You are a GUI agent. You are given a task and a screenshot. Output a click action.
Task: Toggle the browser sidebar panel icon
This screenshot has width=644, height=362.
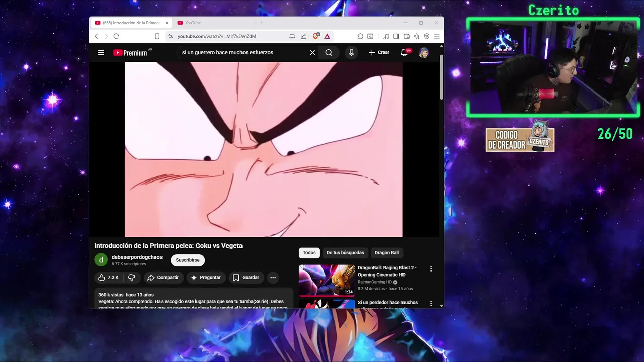tap(396, 36)
